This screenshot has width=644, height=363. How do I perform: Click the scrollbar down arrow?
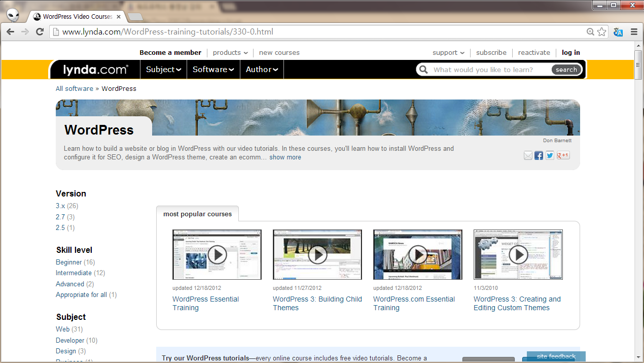[638, 357]
